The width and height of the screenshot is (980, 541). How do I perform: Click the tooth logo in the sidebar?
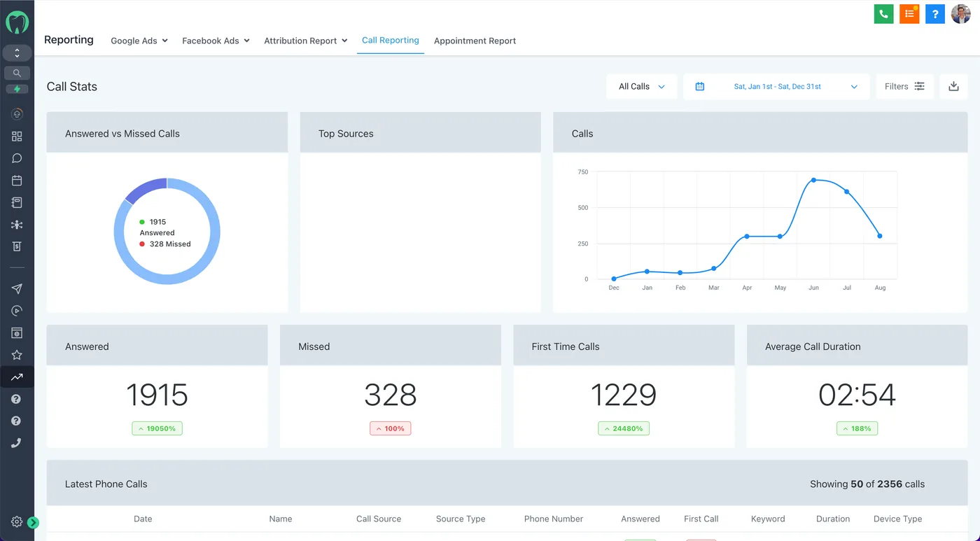(x=17, y=22)
